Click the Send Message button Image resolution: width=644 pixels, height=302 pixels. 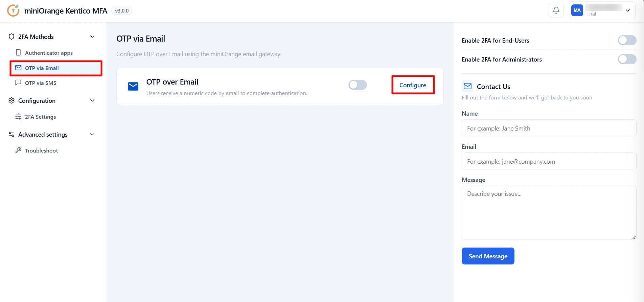point(488,256)
